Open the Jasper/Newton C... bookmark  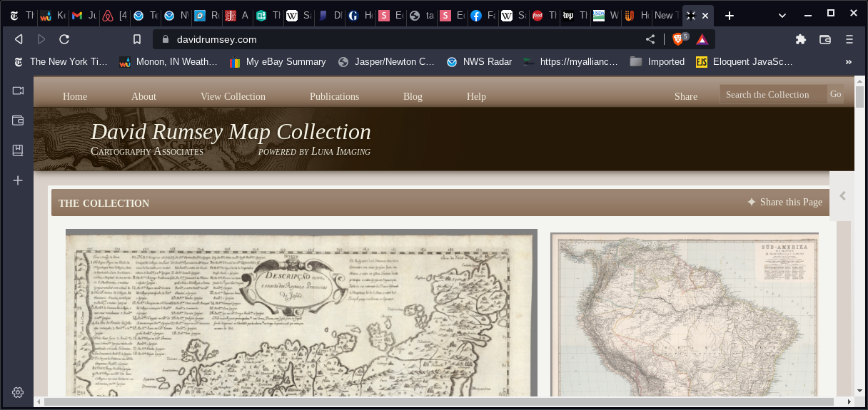tap(386, 62)
